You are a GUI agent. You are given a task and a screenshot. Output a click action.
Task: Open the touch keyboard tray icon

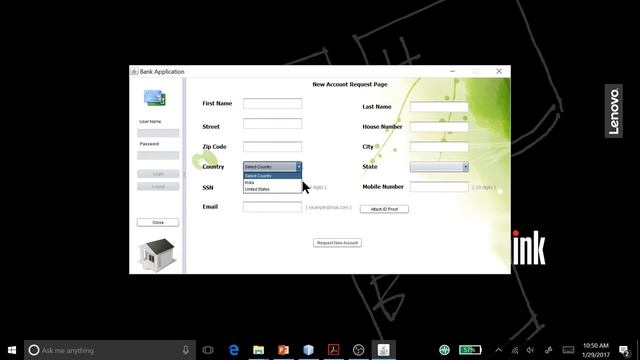(x=568, y=350)
